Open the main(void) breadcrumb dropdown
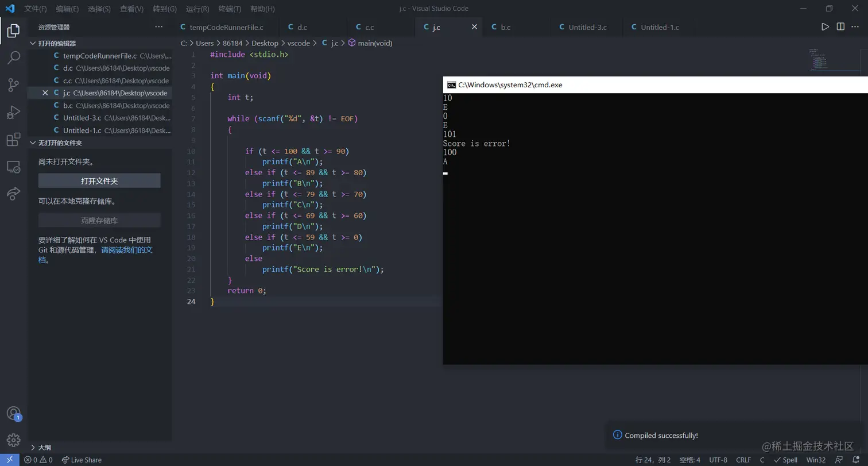Viewport: 868px width, 466px height. [x=370, y=43]
